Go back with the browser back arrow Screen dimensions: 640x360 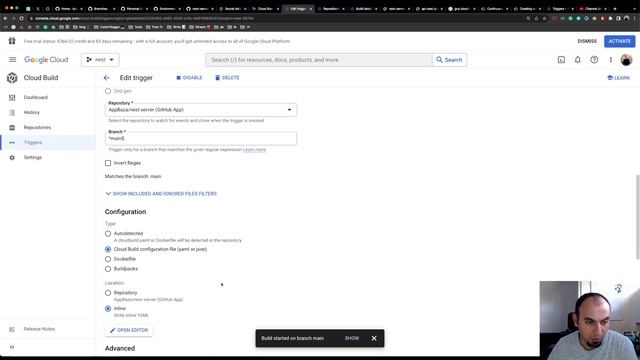pyautogui.click(x=5, y=18)
